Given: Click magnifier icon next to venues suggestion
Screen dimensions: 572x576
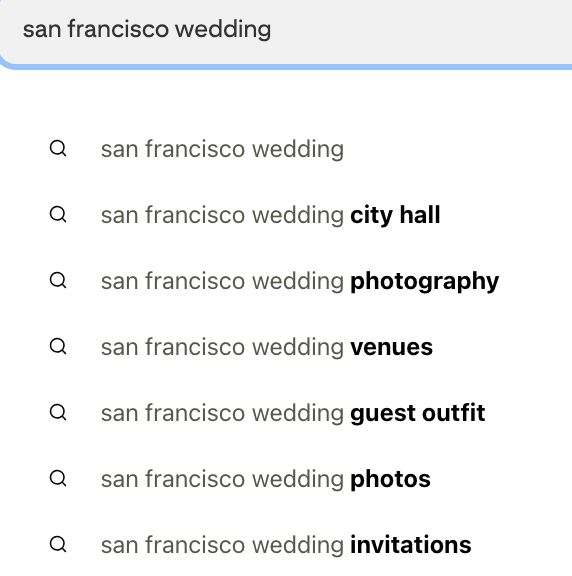Looking at the screenshot, I should pyautogui.click(x=58, y=347).
